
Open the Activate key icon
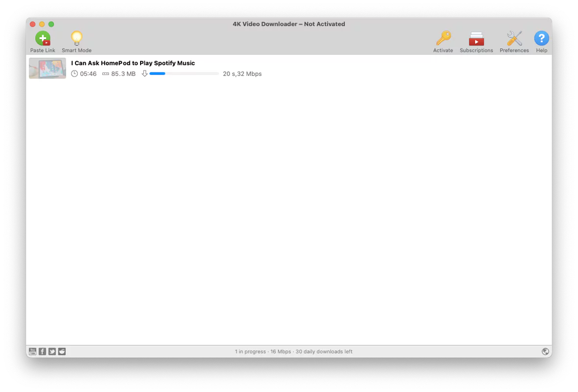coord(443,38)
